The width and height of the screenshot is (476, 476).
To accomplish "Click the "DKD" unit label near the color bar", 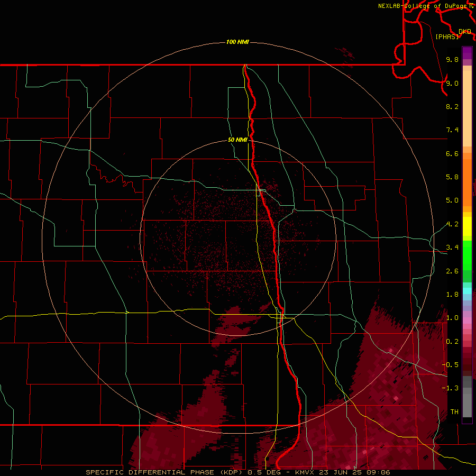I will pyautogui.click(x=465, y=32).
